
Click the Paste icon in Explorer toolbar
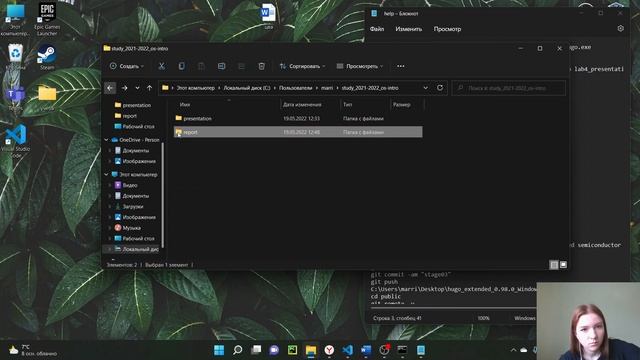[x=202, y=66]
